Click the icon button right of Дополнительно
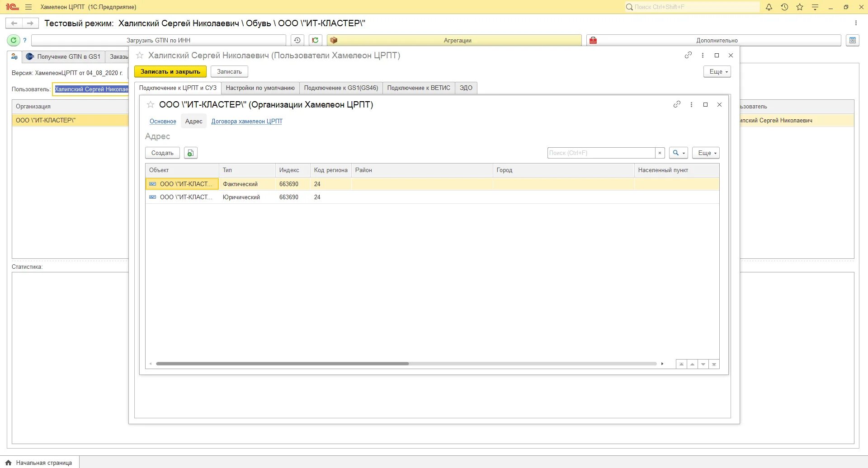868x468 pixels. point(853,40)
